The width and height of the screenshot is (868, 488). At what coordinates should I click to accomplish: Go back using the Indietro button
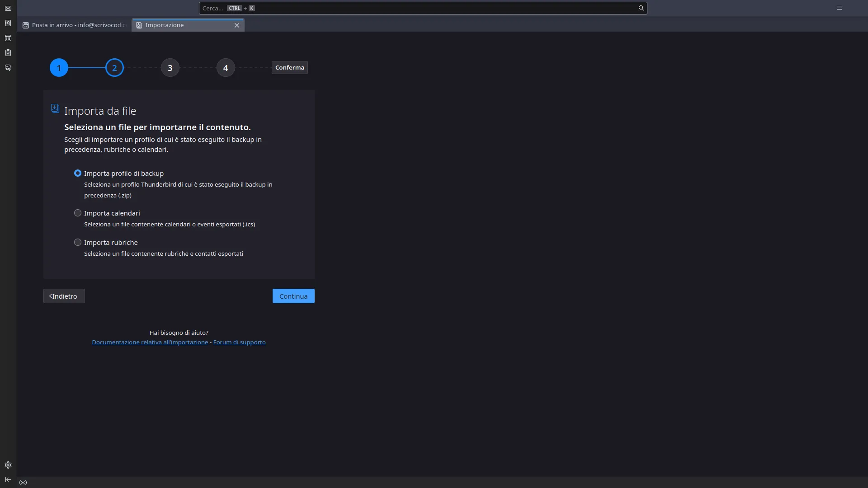(x=63, y=296)
